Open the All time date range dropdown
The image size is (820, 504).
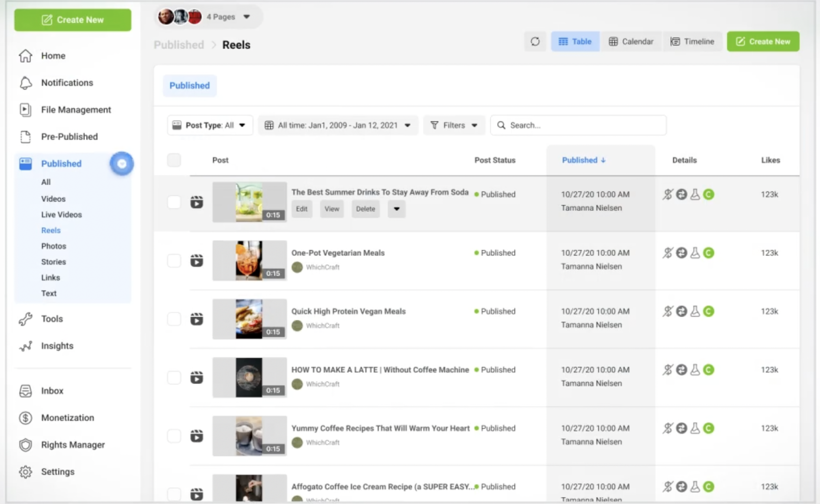point(338,125)
